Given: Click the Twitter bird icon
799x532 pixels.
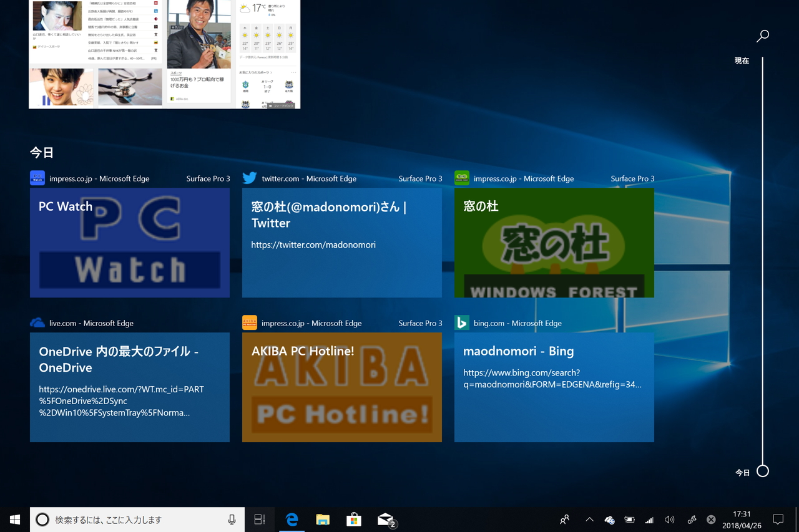Looking at the screenshot, I should [250, 178].
